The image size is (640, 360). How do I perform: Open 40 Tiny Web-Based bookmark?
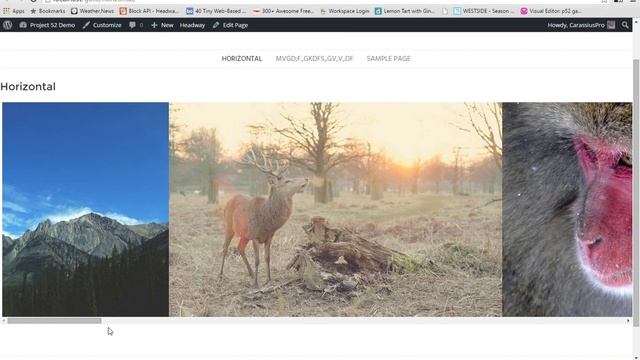(x=216, y=11)
